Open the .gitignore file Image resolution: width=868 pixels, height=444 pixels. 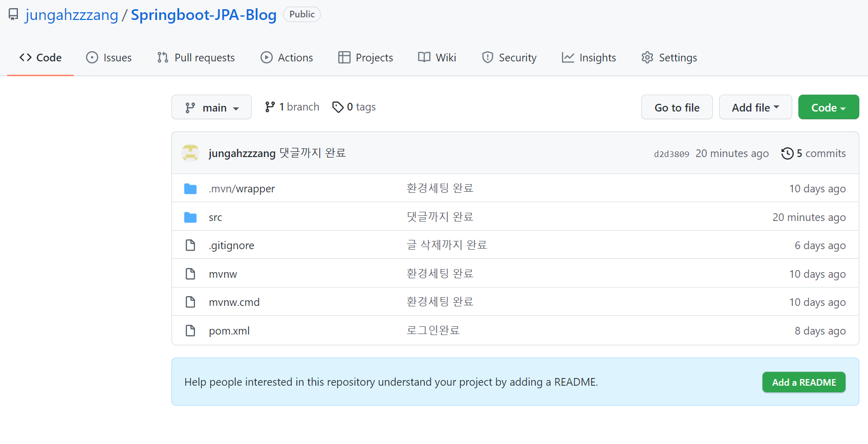tap(231, 246)
